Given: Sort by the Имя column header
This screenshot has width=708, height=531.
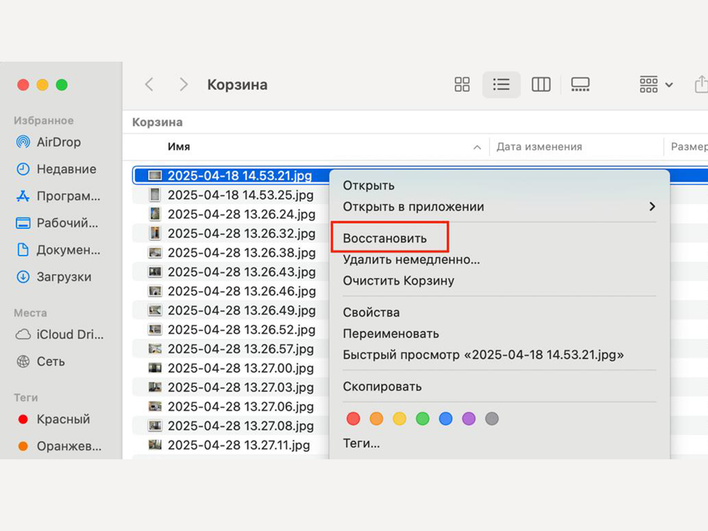Looking at the screenshot, I should tap(179, 147).
